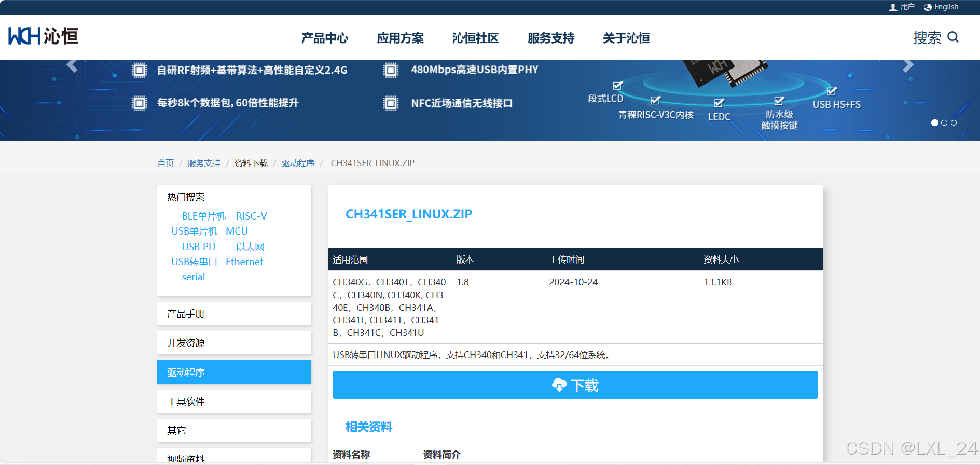Click the USB PD hot search link
The height and width of the screenshot is (465, 980).
pyautogui.click(x=199, y=247)
